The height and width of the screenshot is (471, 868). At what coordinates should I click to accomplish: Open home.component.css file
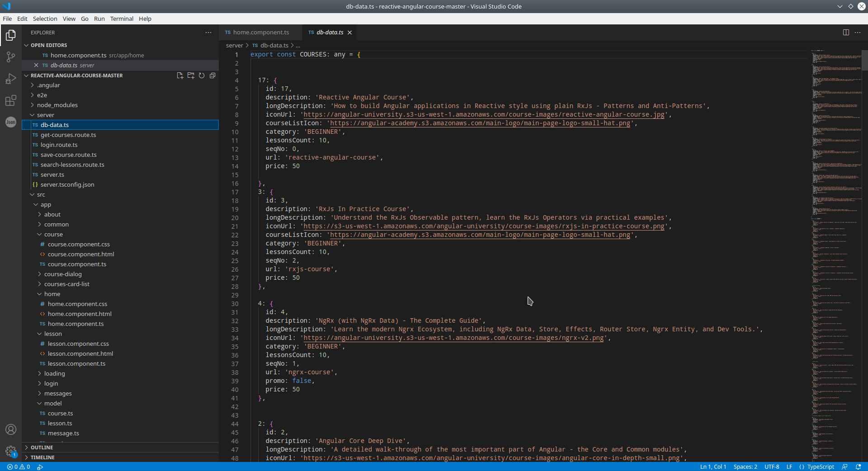click(x=121, y=304)
